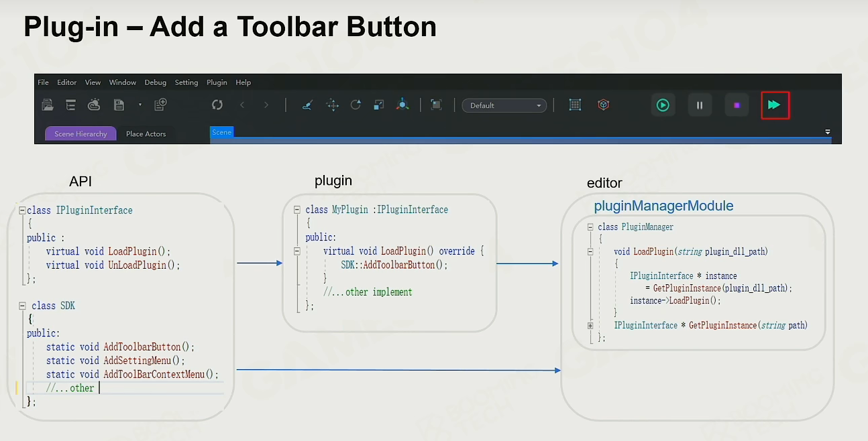868x441 pixels.
Task: Click the 'IPluginInterface * instance' declaration line
Action: [x=683, y=276]
